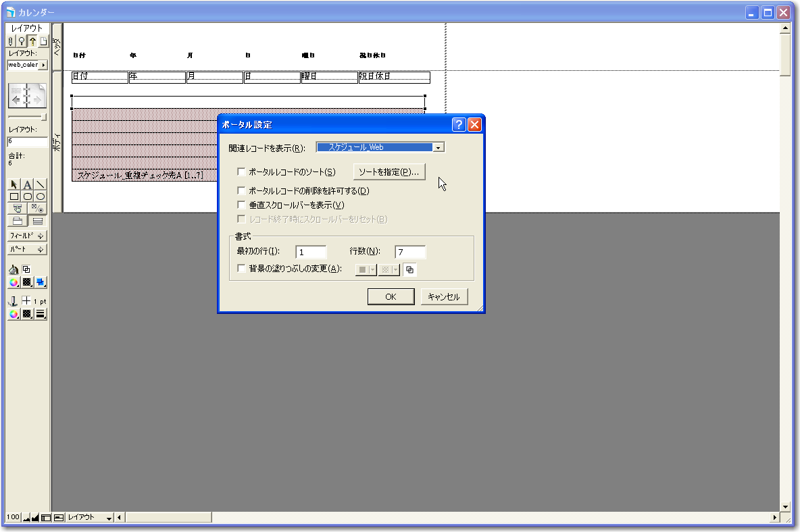800x532 pixels.
Task: Select the Text tool in the tool palette
Action: pos(27,185)
